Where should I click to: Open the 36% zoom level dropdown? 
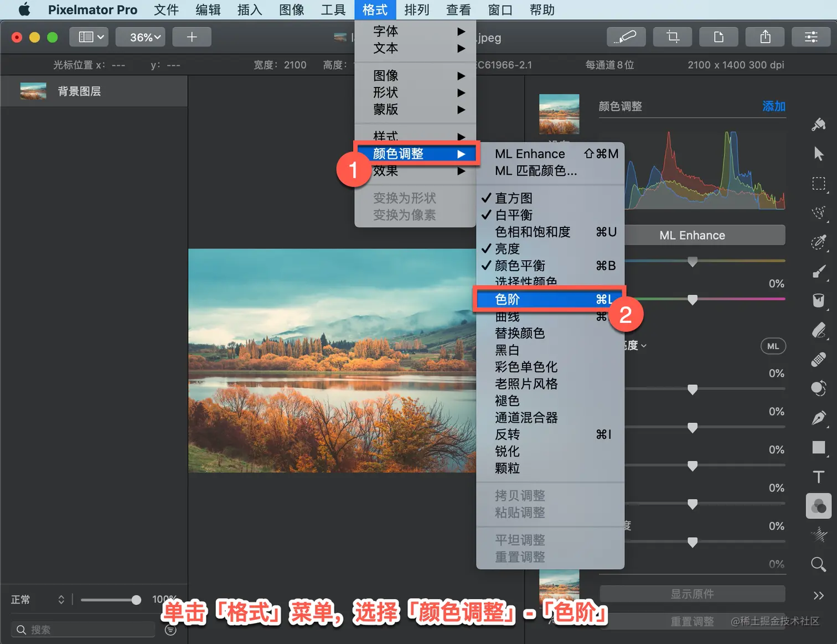pyautogui.click(x=140, y=37)
